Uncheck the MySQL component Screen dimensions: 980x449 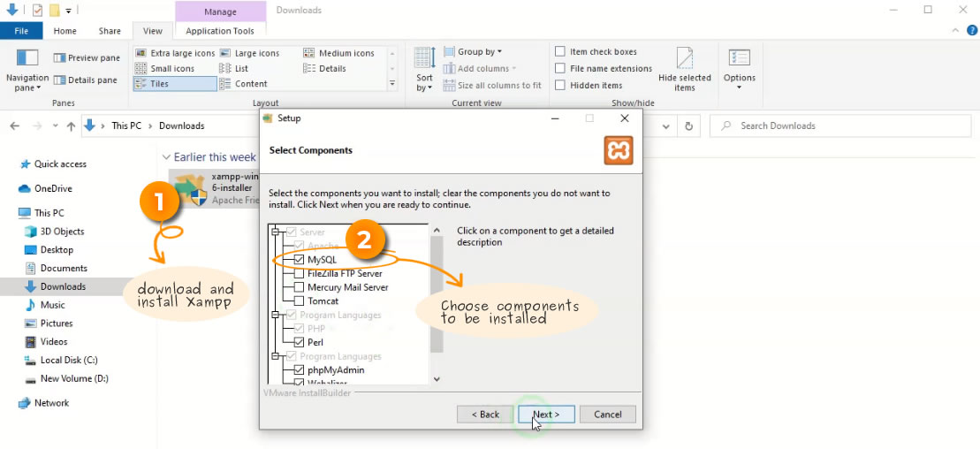click(x=299, y=260)
